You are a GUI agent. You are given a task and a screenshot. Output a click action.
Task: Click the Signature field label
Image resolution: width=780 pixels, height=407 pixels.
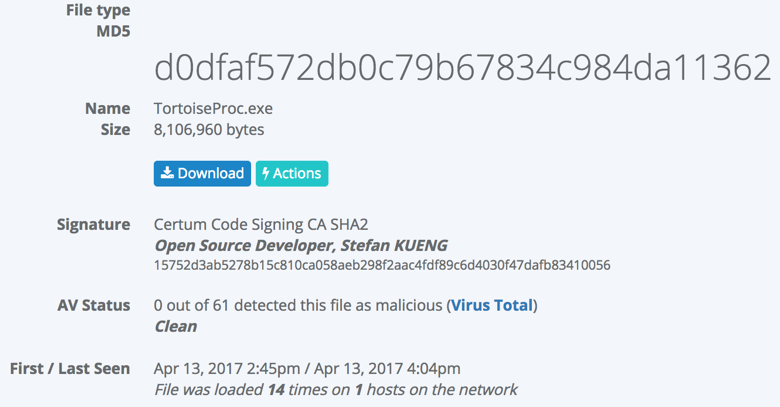(93, 224)
